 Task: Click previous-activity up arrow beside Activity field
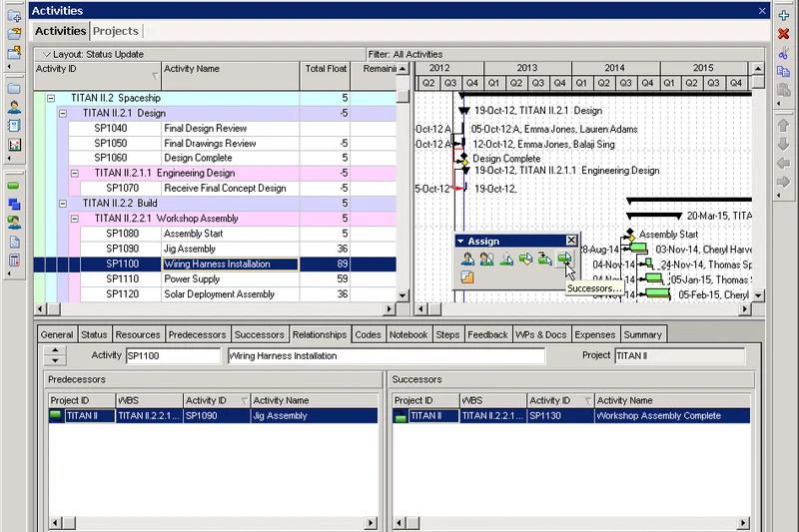click(55, 350)
